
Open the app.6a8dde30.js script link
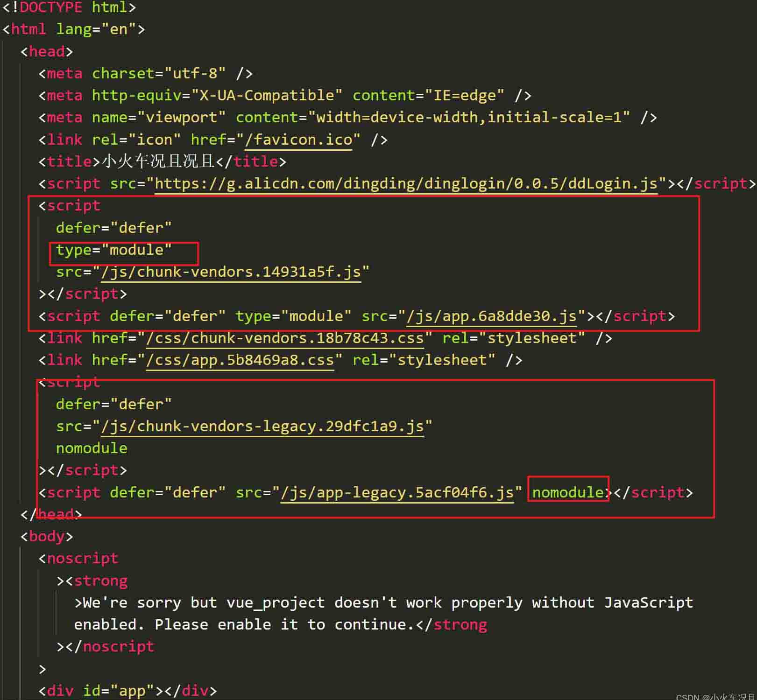point(492,316)
